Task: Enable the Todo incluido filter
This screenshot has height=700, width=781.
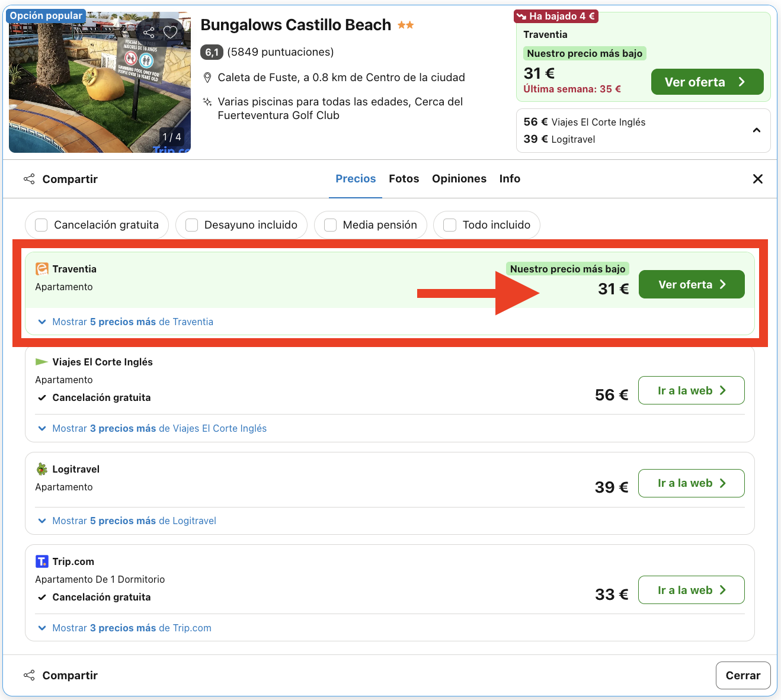Action: coord(449,225)
